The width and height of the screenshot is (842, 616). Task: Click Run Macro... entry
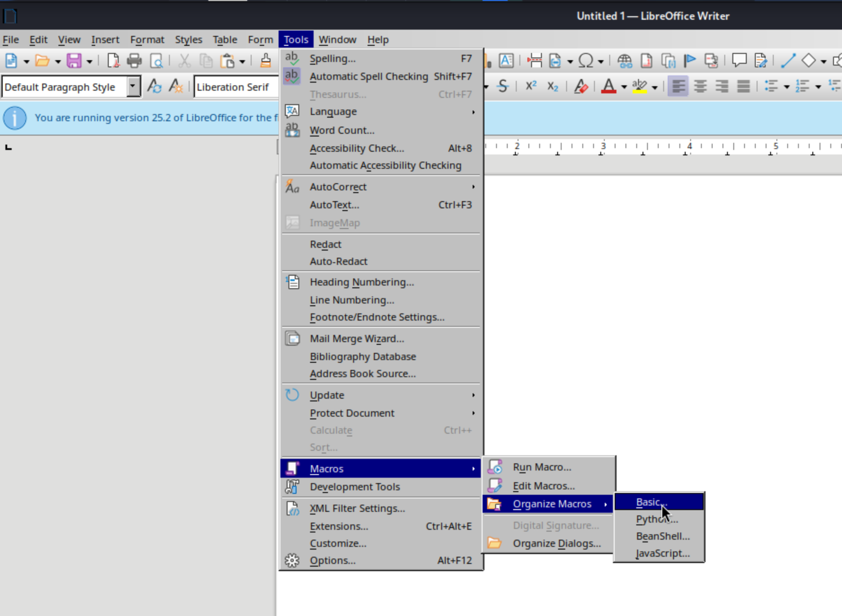click(x=549, y=467)
